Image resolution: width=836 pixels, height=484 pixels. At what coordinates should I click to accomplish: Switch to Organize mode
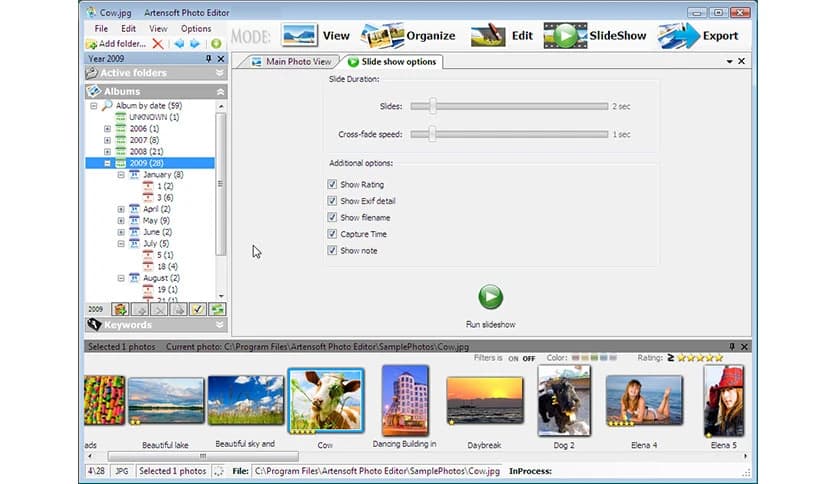408,36
